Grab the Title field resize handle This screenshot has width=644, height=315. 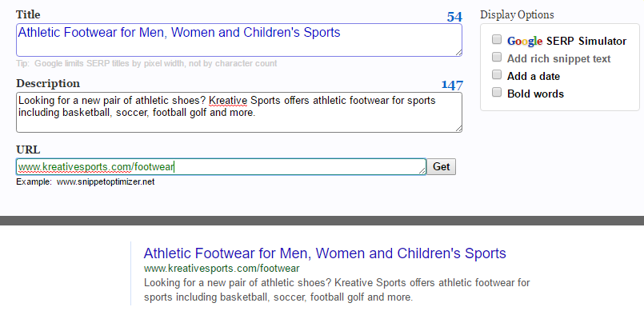pos(458,53)
